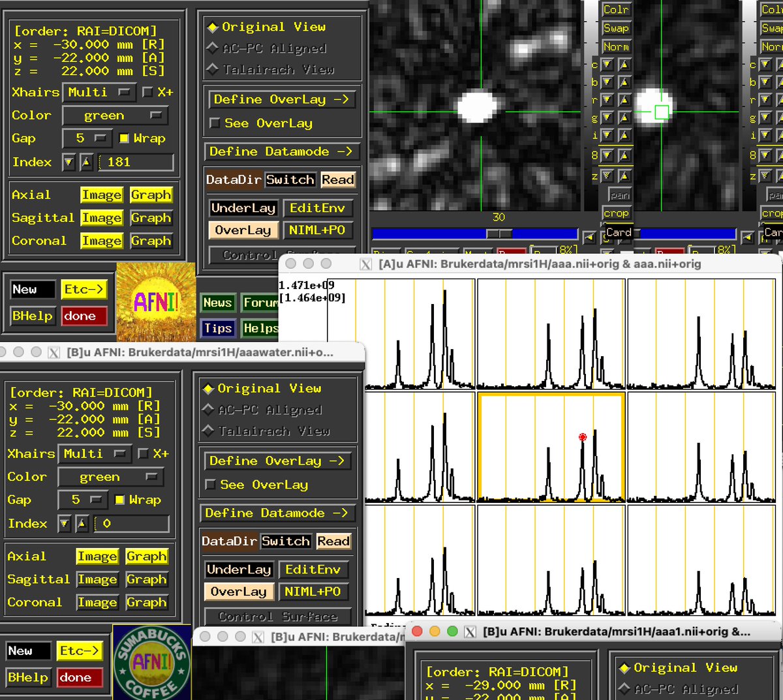Open Color green dropdown in top controller
The width and height of the screenshot is (783, 700).
pos(115,115)
